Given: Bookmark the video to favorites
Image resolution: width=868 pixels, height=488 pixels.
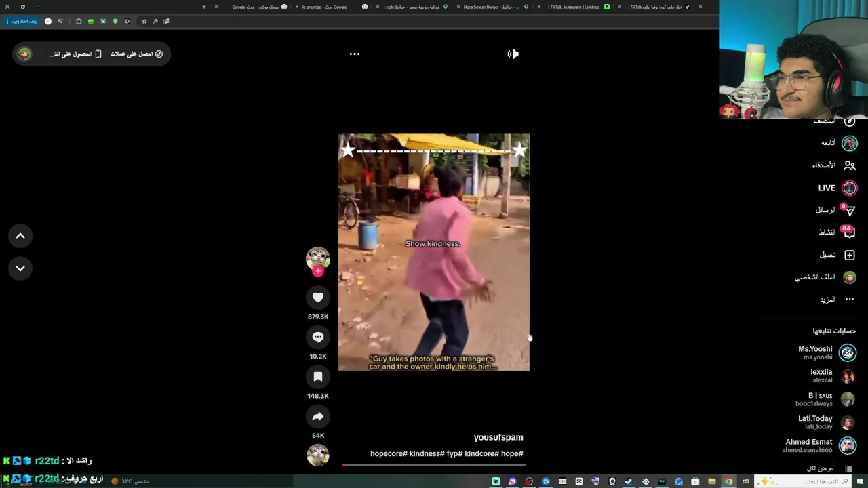Looking at the screenshot, I should (318, 377).
